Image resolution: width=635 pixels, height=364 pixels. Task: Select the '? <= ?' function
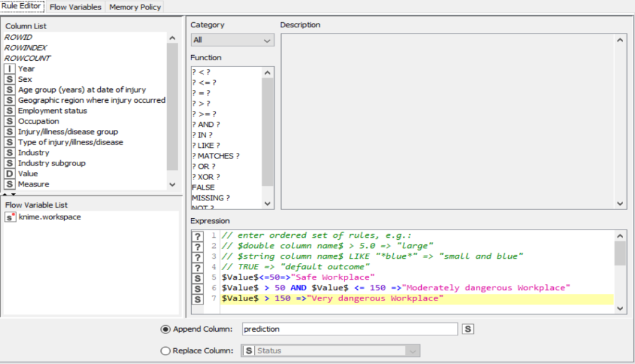[x=204, y=82]
